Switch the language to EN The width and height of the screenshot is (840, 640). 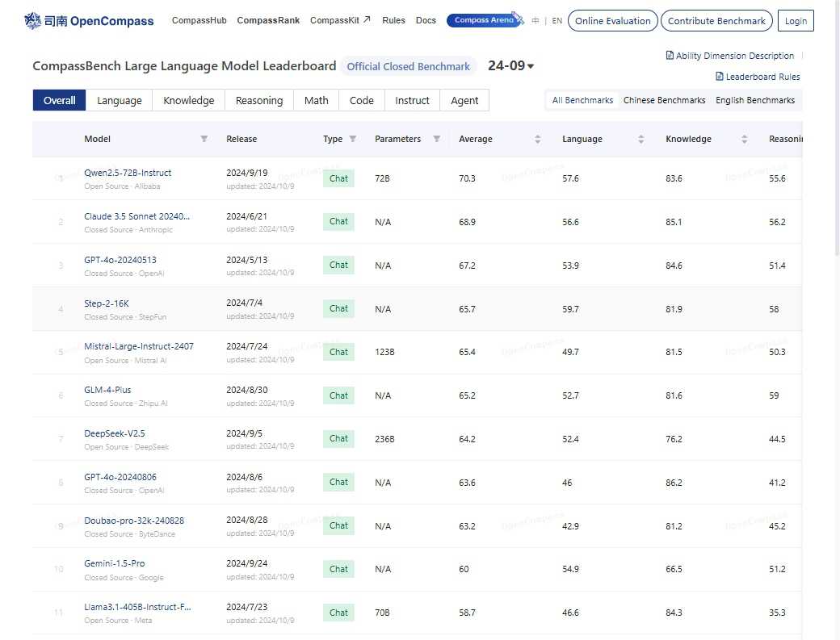pyautogui.click(x=557, y=21)
